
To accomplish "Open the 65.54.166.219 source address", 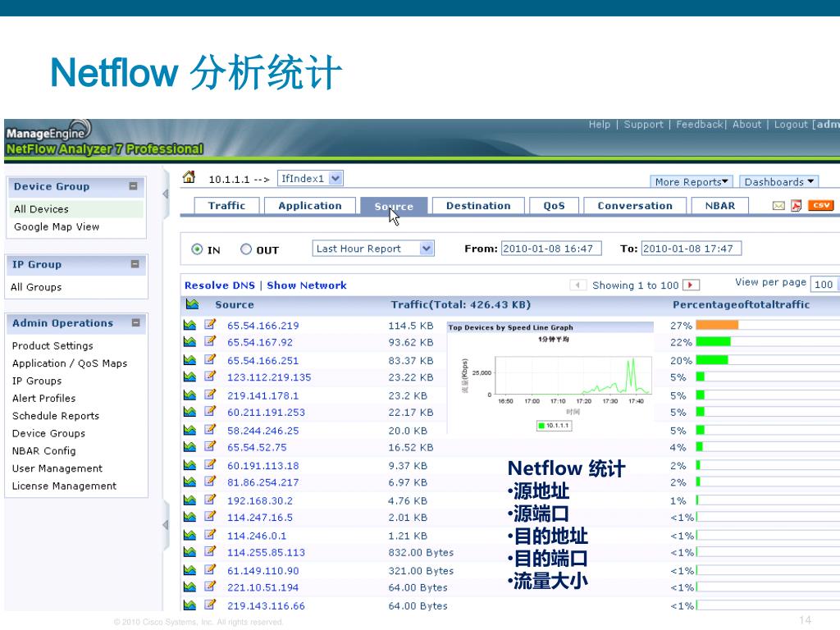I will (263, 325).
